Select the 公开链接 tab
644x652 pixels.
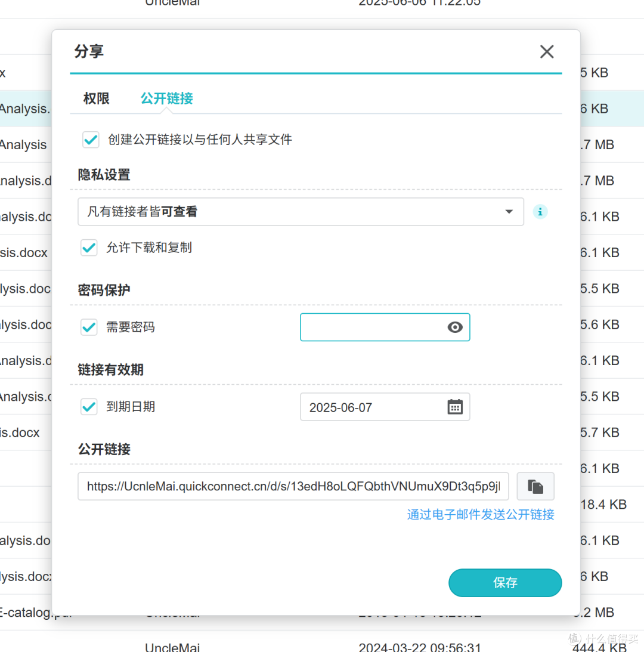tap(167, 98)
